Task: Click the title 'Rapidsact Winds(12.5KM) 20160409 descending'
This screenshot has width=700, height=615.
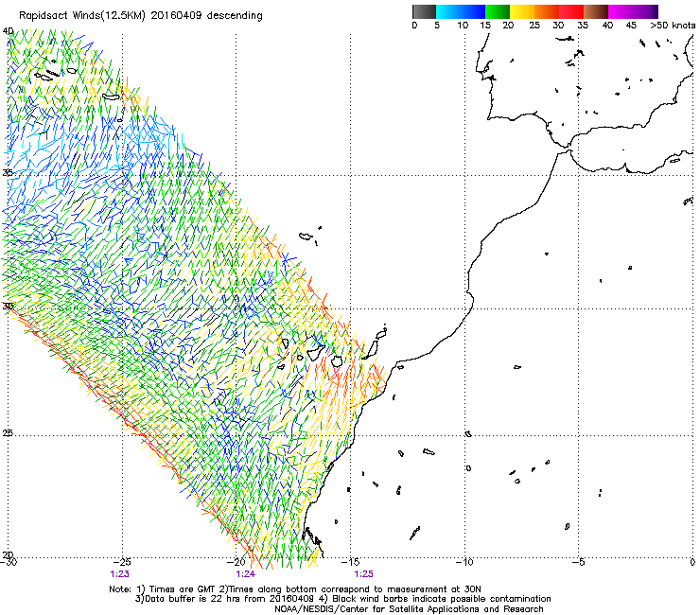Action: coord(141,16)
